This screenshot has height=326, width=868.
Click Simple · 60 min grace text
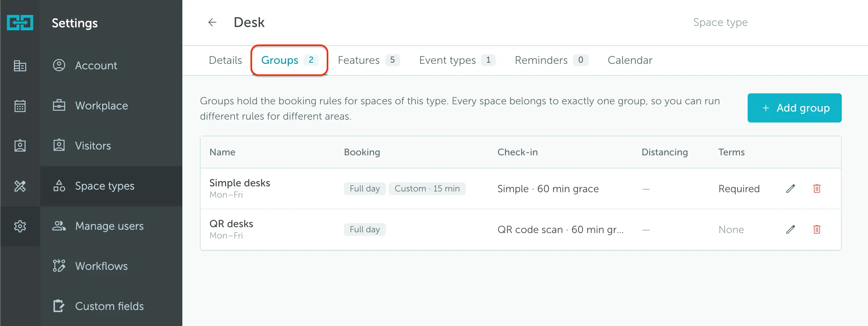[x=548, y=189]
